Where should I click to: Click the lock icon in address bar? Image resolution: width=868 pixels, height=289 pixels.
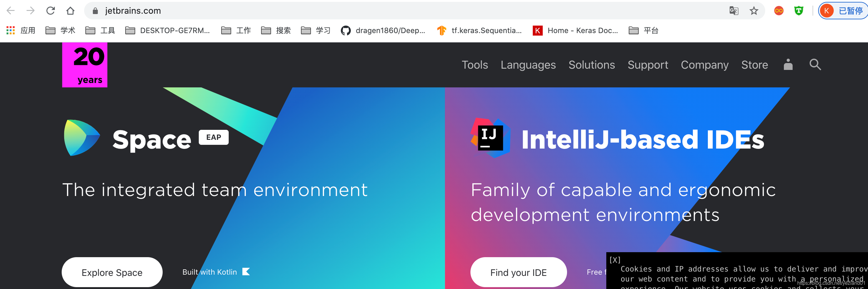click(95, 11)
